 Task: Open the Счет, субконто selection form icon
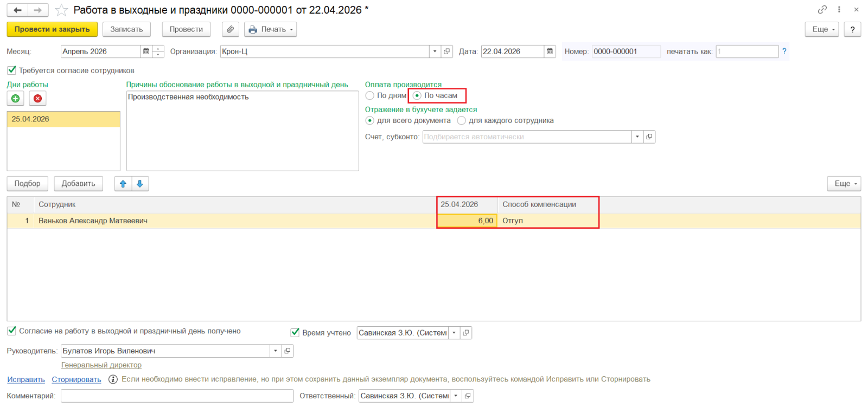(x=649, y=137)
